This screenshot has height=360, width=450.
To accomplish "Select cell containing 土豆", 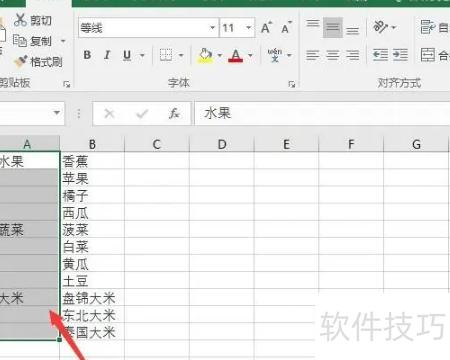I will tap(92, 281).
